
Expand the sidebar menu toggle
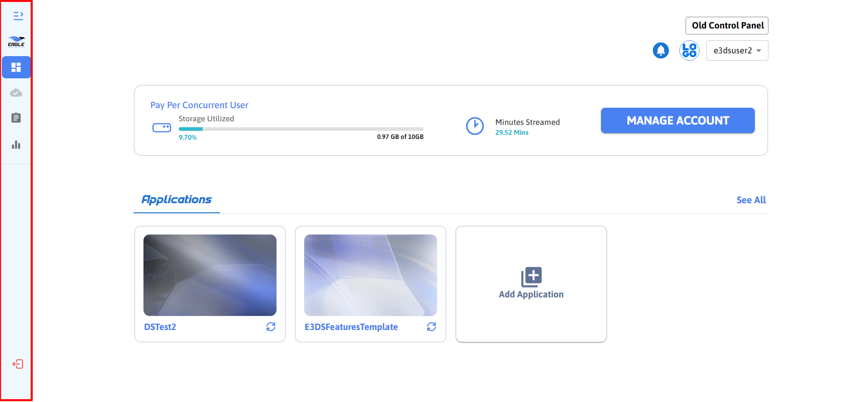[18, 16]
